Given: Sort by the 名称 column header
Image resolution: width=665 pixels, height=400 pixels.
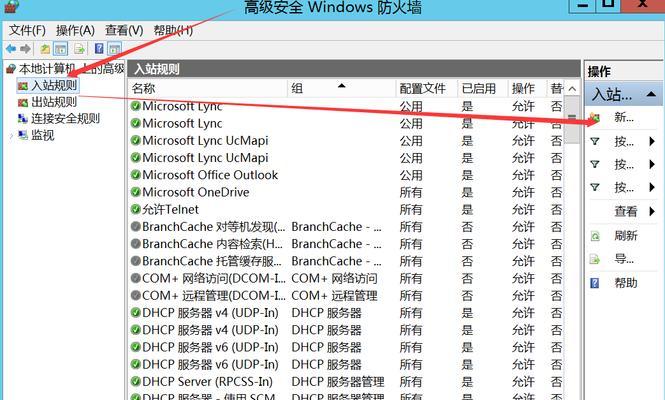Looking at the screenshot, I should point(208,89).
